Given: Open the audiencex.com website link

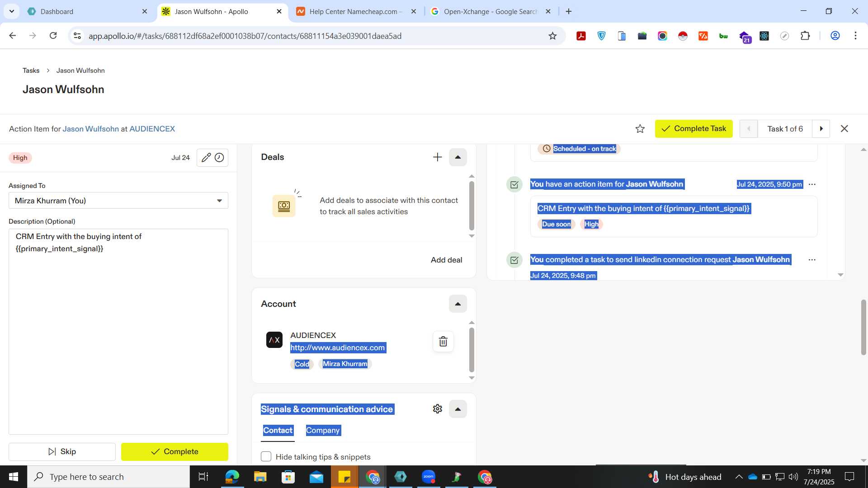Looking at the screenshot, I should [338, 348].
